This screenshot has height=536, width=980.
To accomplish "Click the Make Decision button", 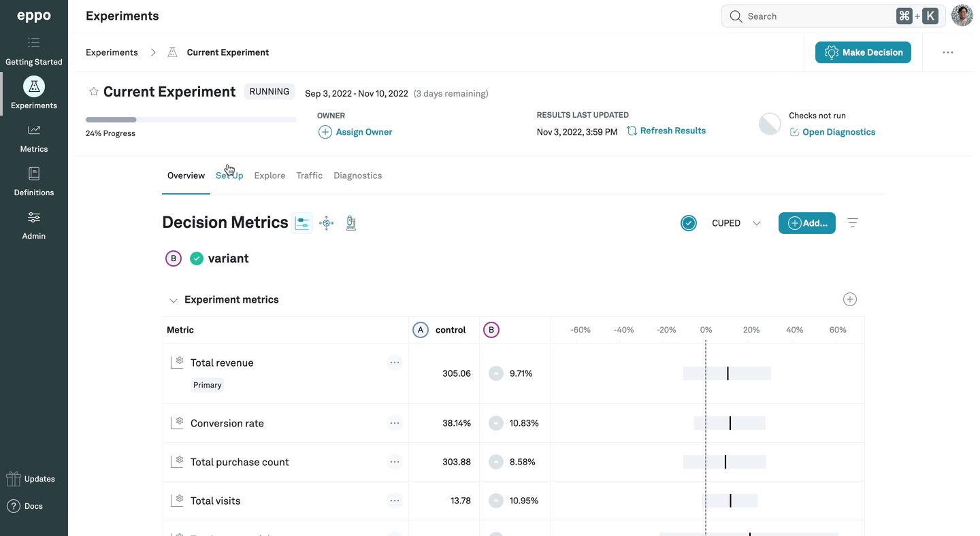I will click(863, 52).
